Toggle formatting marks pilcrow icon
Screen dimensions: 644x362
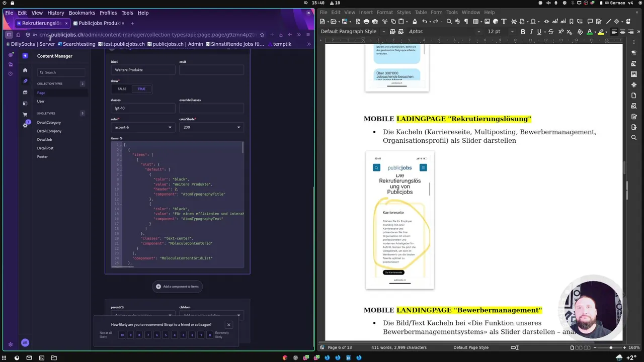(466, 22)
